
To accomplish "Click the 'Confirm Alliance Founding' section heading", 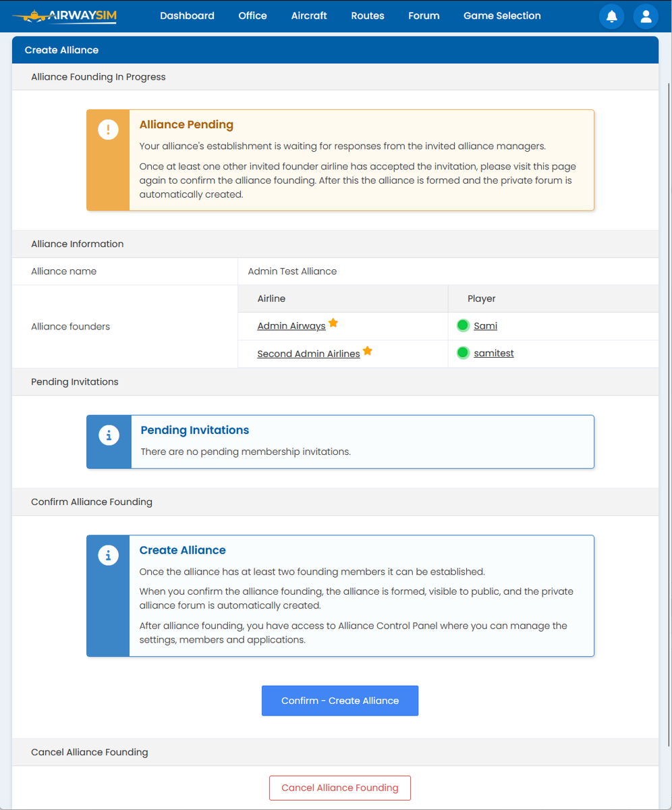I will (92, 502).
